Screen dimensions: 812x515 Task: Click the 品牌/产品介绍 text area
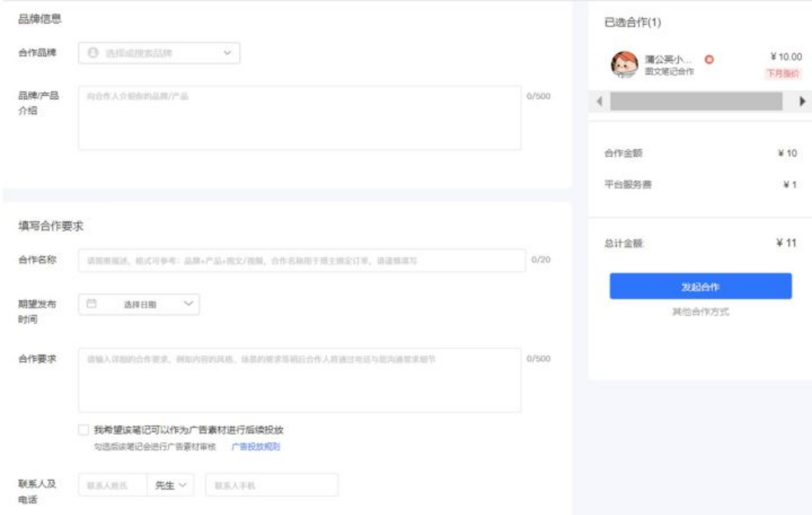click(x=299, y=118)
